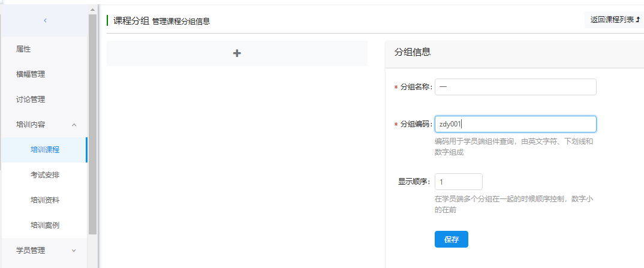Open 考试安排 submenu item
This screenshot has height=268, width=644.
(x=45, y=175)
